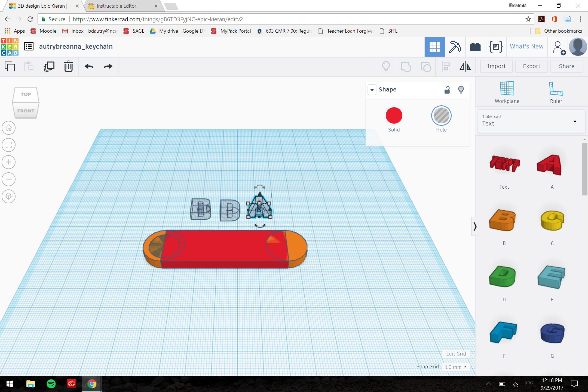The image size is (588, 392).
Task: Click the Group shapes icon
Action: (406, 66)
